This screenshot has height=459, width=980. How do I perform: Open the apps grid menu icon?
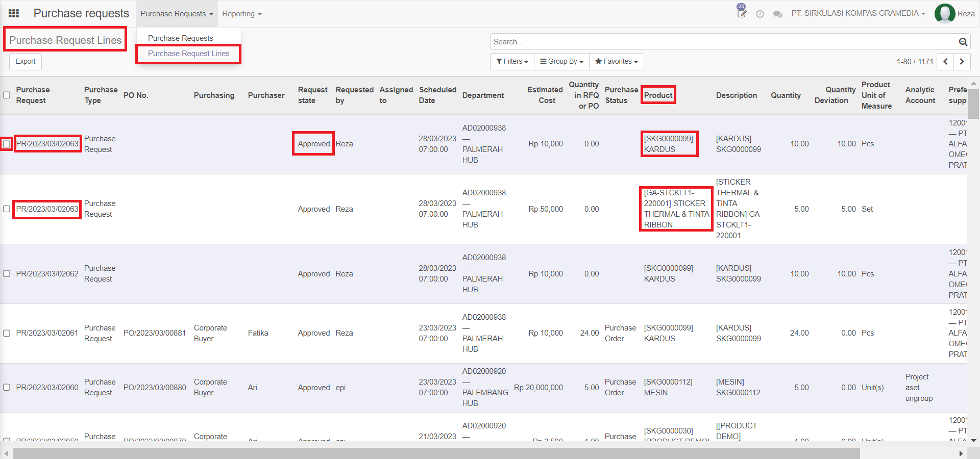point(14,13)
